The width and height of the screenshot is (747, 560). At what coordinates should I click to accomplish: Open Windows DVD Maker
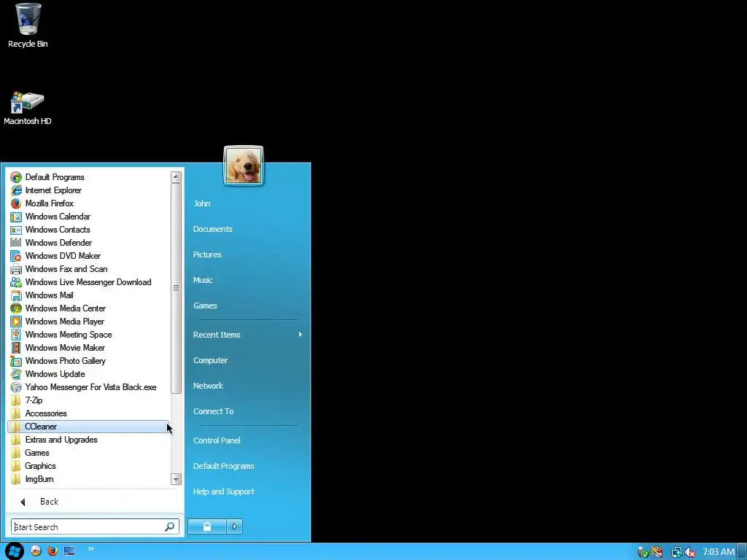coord(88,256)
